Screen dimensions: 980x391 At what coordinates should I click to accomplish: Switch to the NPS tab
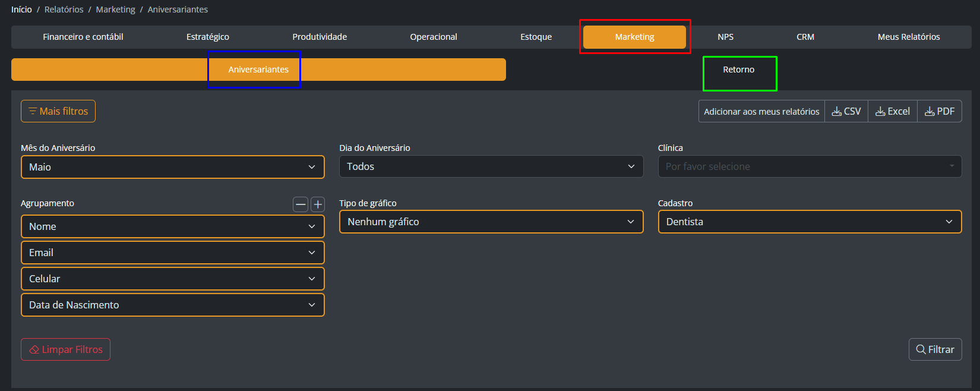725,37
